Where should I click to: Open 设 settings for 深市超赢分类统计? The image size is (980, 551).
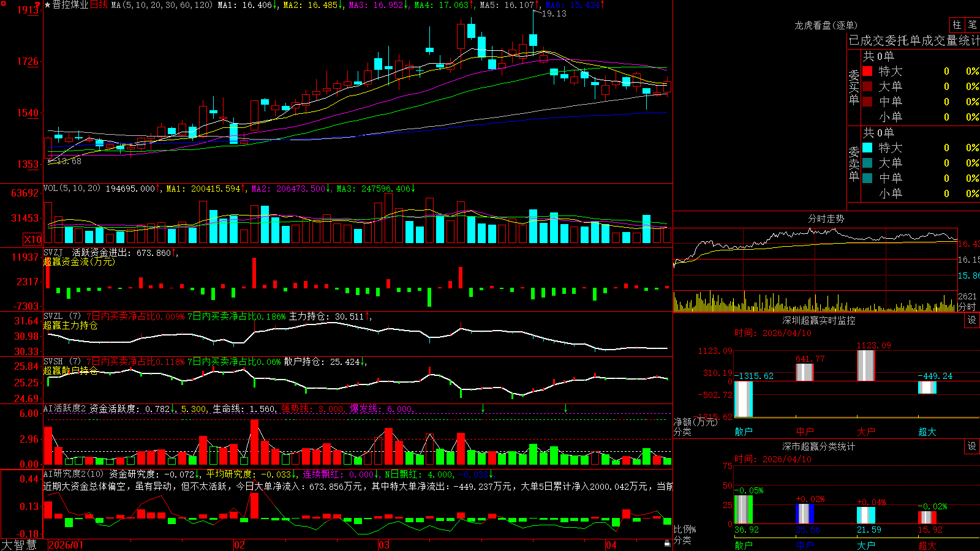point(972,446)
